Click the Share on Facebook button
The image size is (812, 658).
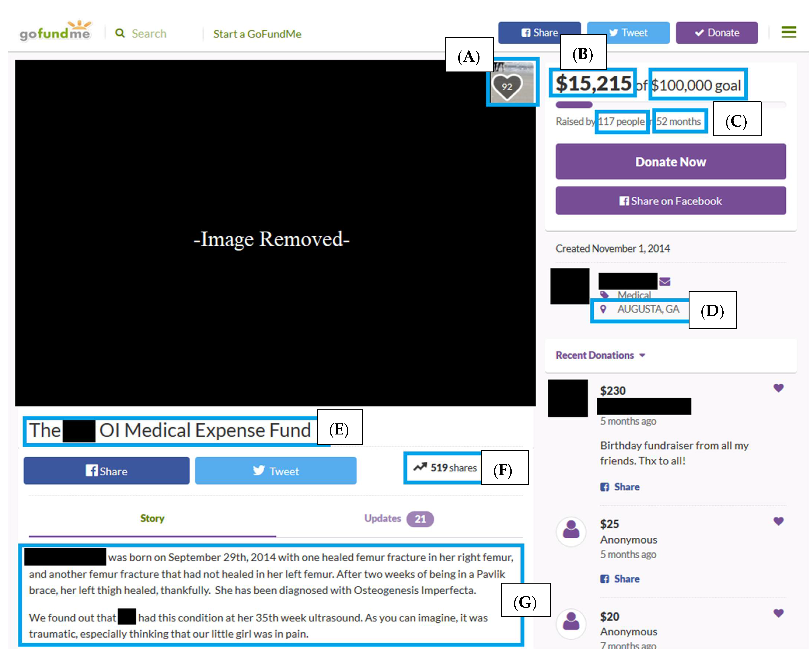point(670,201)
